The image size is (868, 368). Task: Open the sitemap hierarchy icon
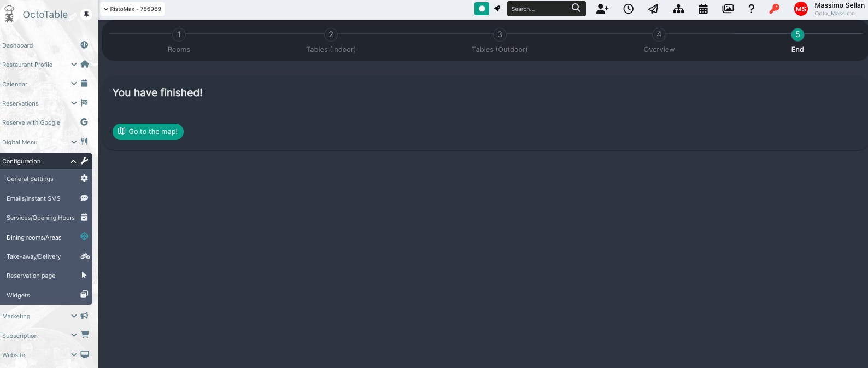678,9
